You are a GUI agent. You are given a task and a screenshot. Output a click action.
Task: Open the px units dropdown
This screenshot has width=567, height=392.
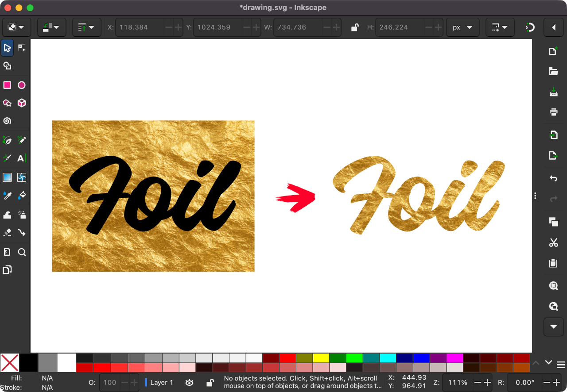coord(463,27)
